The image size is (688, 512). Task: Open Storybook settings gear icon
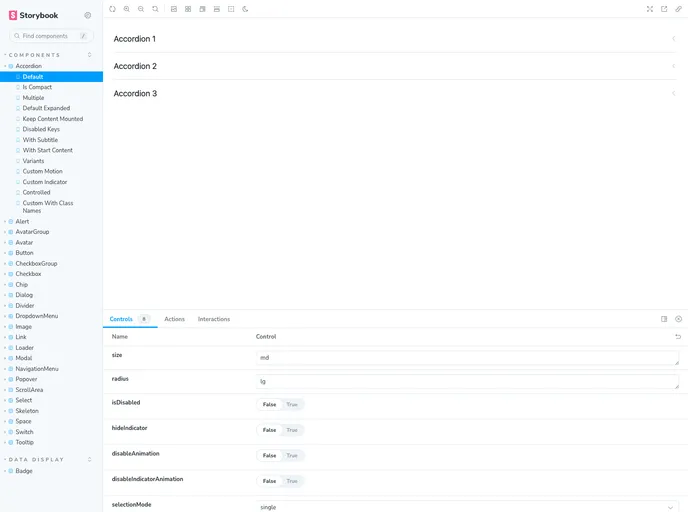pyautogui.click(x=88, y=15)
